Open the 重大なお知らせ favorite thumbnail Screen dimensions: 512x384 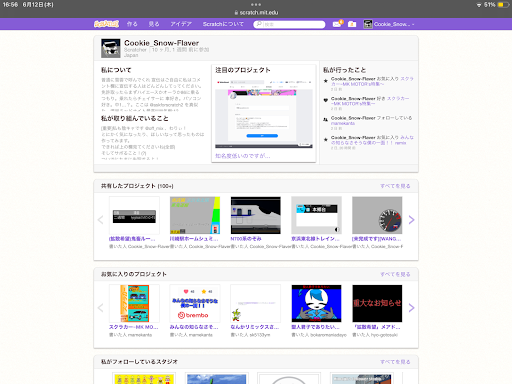pos(377,303)
